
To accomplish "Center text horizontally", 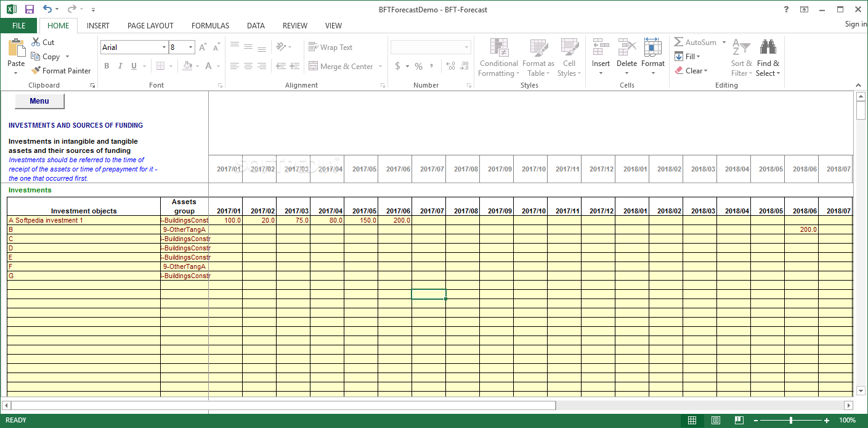I will tap(248, 66).
